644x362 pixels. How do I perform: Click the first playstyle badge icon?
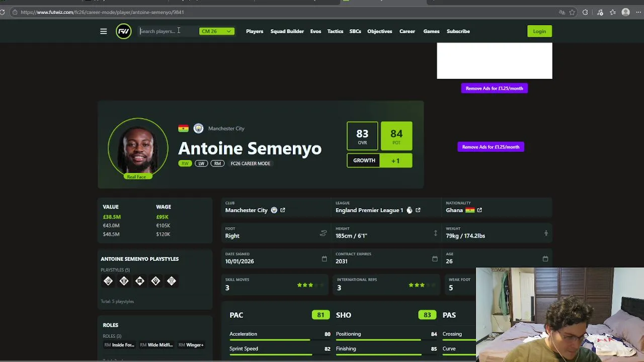(108, 281)
